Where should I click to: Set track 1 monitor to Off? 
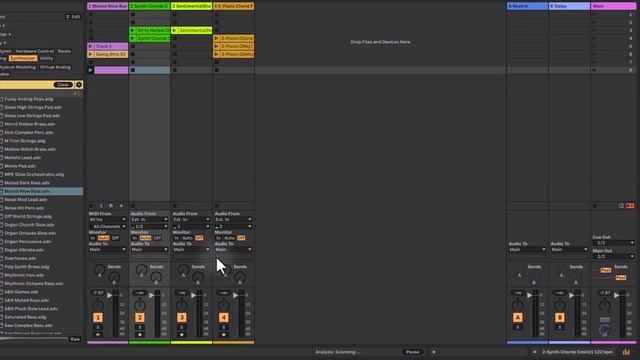116,238
